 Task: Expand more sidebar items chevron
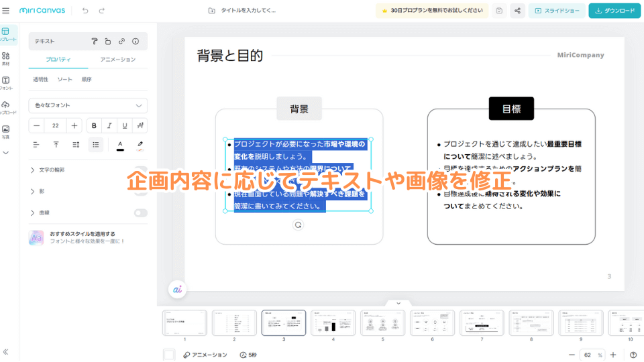(6, 153)
